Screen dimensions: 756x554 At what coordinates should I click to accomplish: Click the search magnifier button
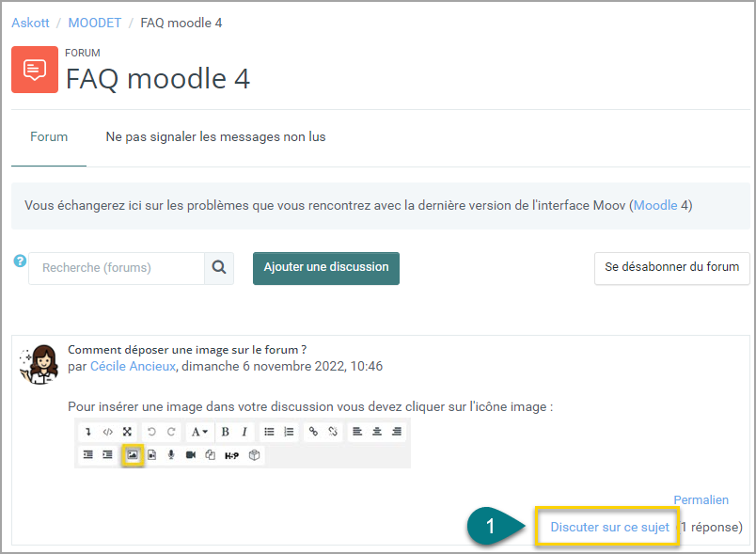coord(219,268)
